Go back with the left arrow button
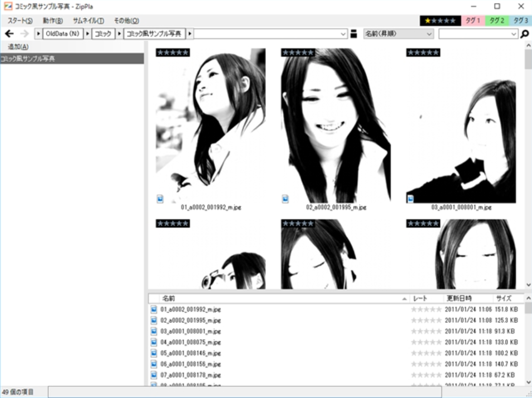Screen dimensions: 532x398 (x=9, y=33)
